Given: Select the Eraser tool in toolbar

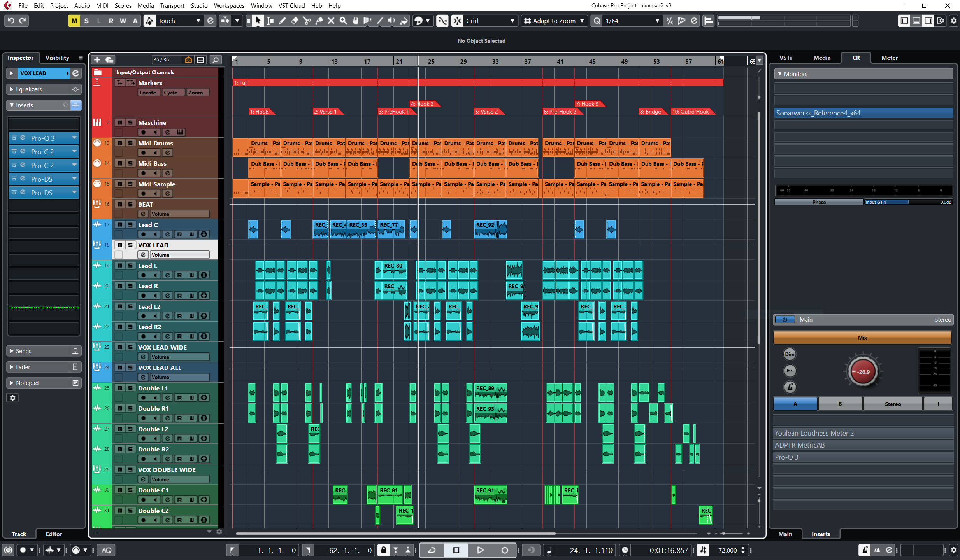Looking at the screenshot, I should (295, 21).
